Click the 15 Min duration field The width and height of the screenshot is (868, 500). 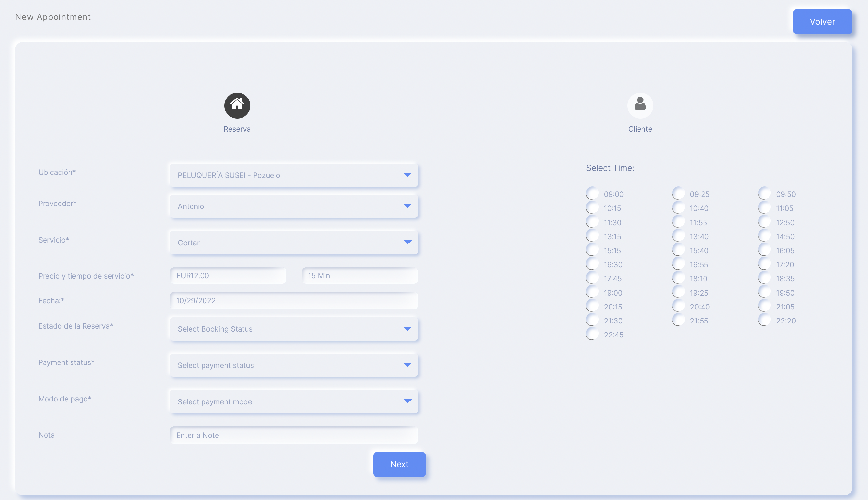pos(360,275)
